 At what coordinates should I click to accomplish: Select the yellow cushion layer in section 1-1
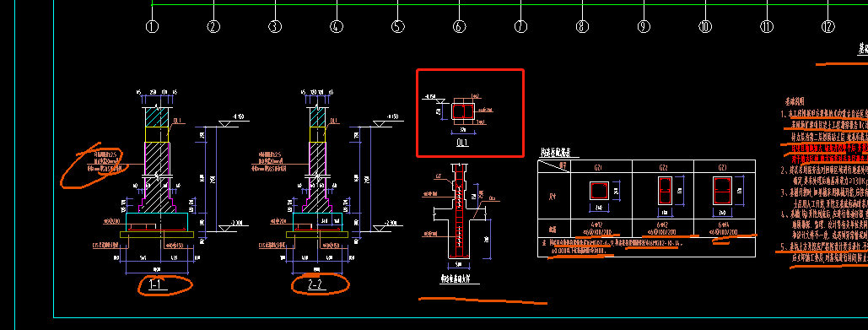pos(157,235)
